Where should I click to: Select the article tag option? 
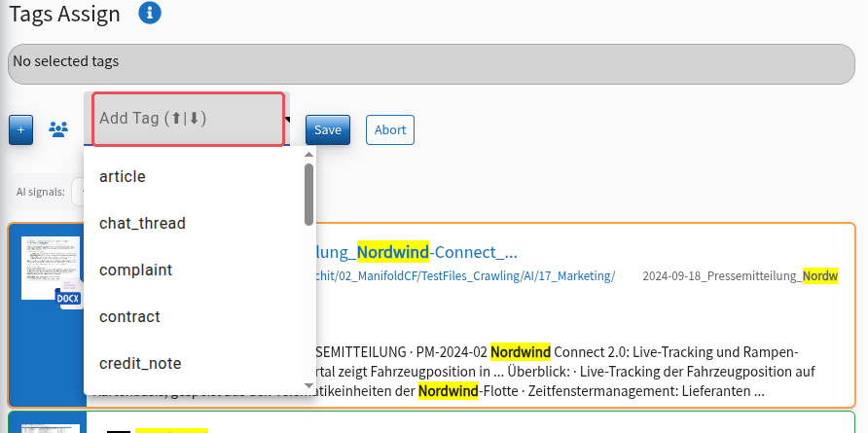pyautogui.click(x=194, y=177)
